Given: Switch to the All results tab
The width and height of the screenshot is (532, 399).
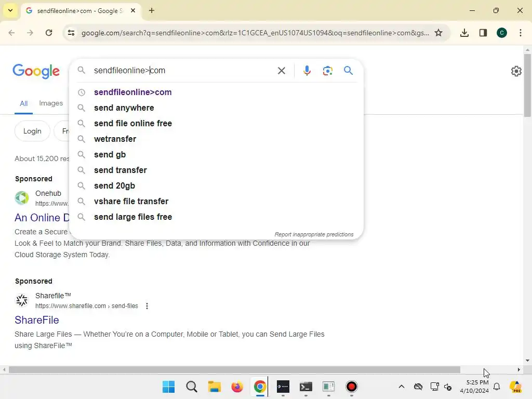Looking at the screenshot, I should click(23, 103).
